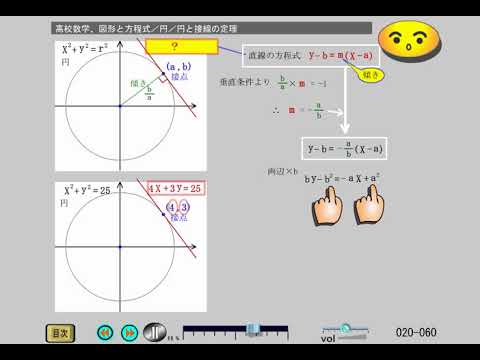Click the rewind double-arrow button
The height and width of the screenshot is (360, 480).
105,332
